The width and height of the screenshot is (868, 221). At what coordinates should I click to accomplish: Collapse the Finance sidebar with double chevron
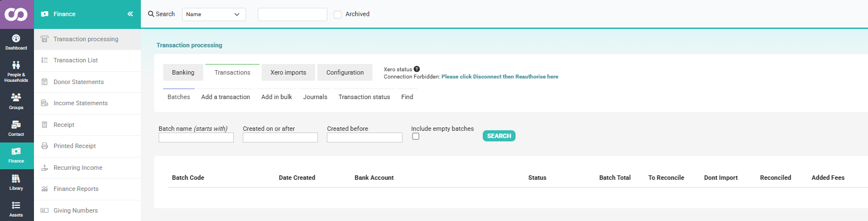[x=130, y=14]
